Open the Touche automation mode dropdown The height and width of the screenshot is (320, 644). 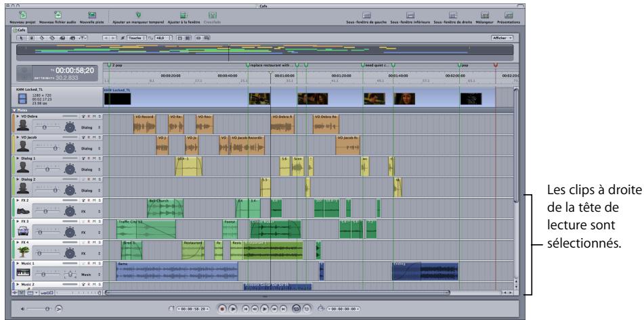coord(136,38)
